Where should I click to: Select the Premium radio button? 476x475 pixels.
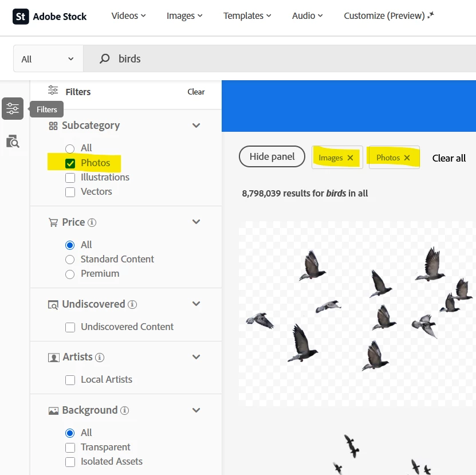tap(70, 274)
